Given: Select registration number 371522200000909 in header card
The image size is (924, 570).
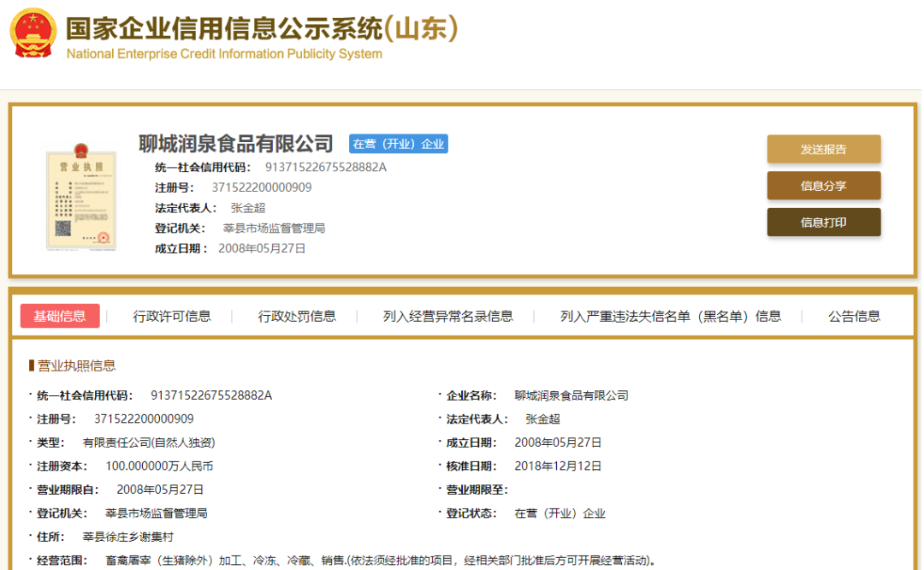Looking at the screenshot, I should click(262, 187).
